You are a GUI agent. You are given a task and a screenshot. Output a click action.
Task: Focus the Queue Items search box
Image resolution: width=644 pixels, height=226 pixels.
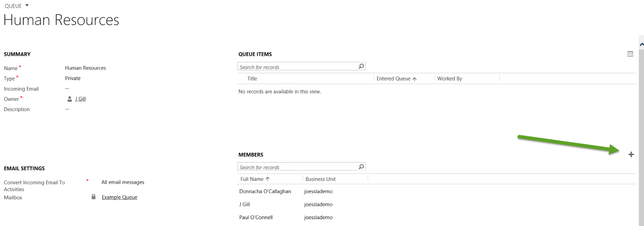297,67
